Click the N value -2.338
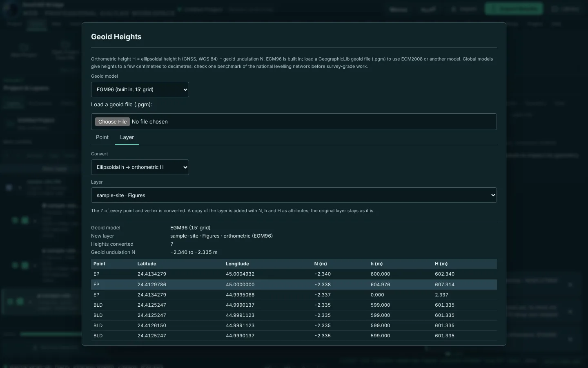Image resolution: width=588 pixels, height=368 pixels. [x=323, y=285]
